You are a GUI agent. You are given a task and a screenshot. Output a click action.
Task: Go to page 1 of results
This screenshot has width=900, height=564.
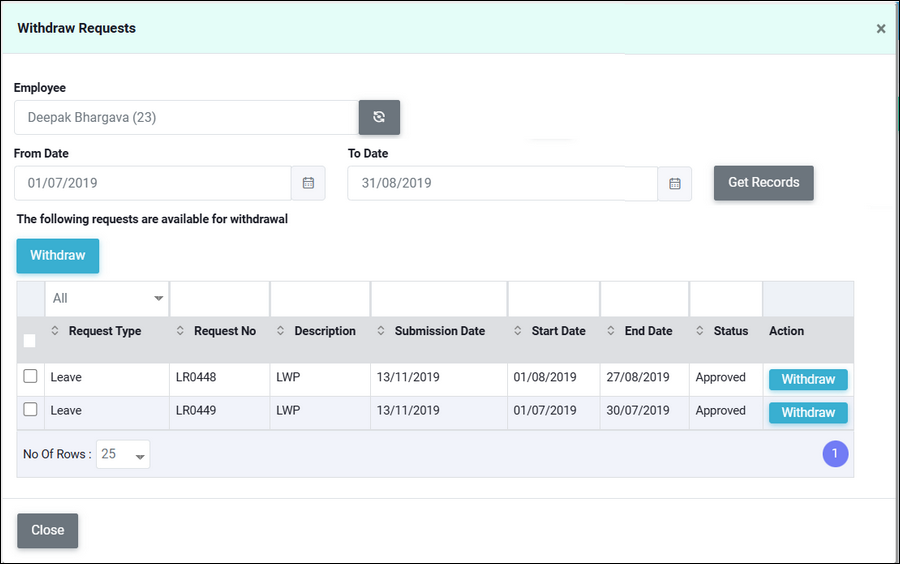click(x=835, y=454)
